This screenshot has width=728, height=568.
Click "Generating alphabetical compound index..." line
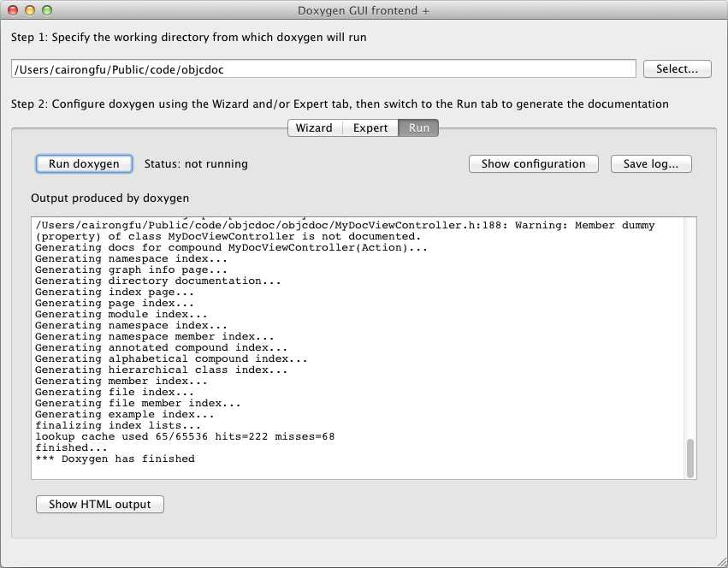171,358
